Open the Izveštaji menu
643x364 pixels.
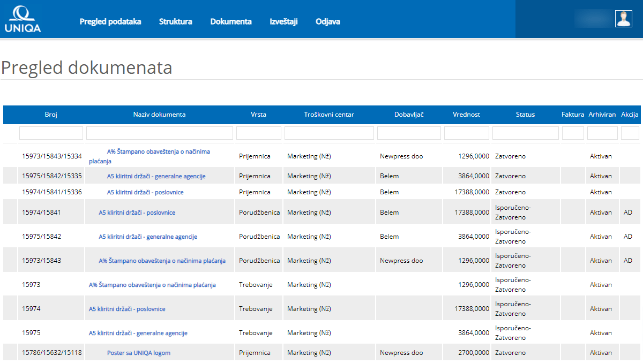click(283, 21)
